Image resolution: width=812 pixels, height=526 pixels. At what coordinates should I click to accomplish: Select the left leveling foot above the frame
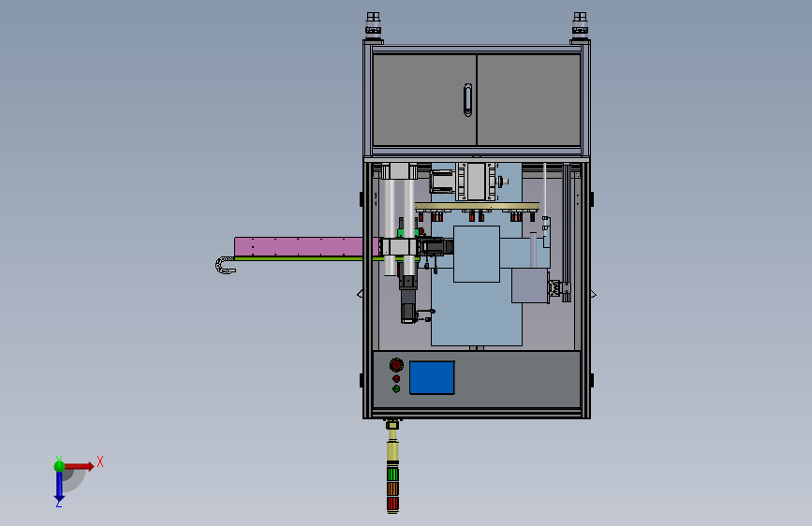[x=373, y=25]
